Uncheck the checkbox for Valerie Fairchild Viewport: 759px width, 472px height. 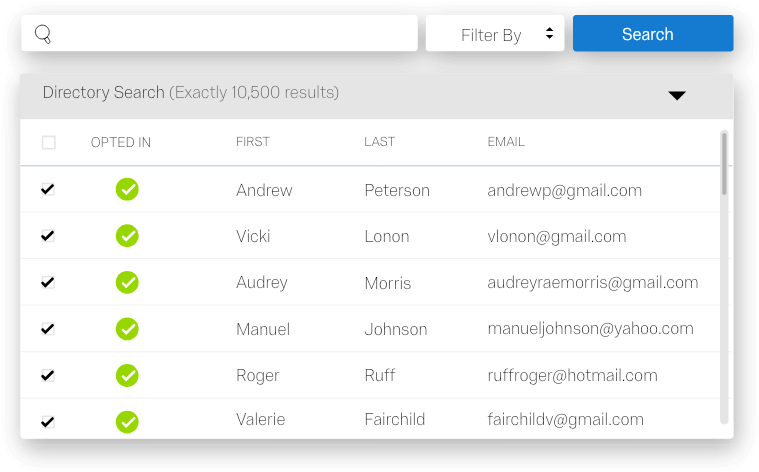click(47, 422)
